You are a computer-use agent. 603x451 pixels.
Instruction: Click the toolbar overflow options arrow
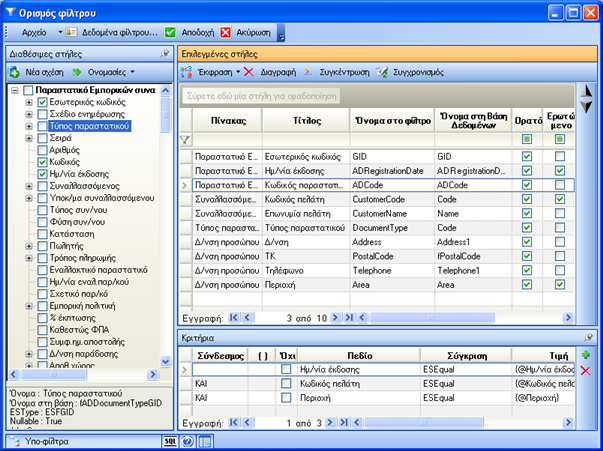point(281,33)
